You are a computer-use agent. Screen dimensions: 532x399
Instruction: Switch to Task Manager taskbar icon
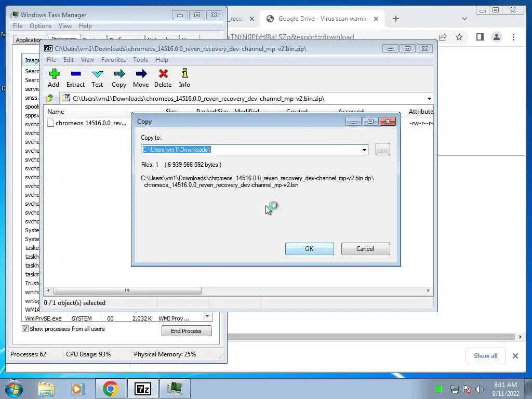175,389
